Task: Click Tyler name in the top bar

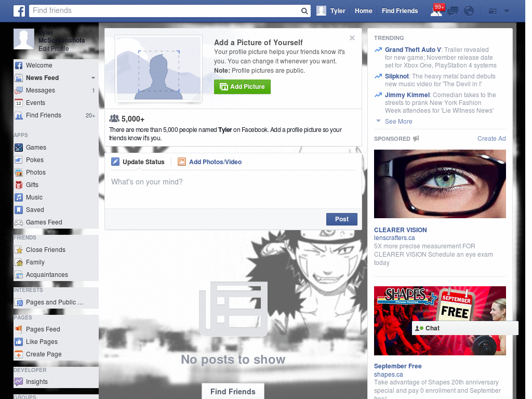Action: coord(338,11)
